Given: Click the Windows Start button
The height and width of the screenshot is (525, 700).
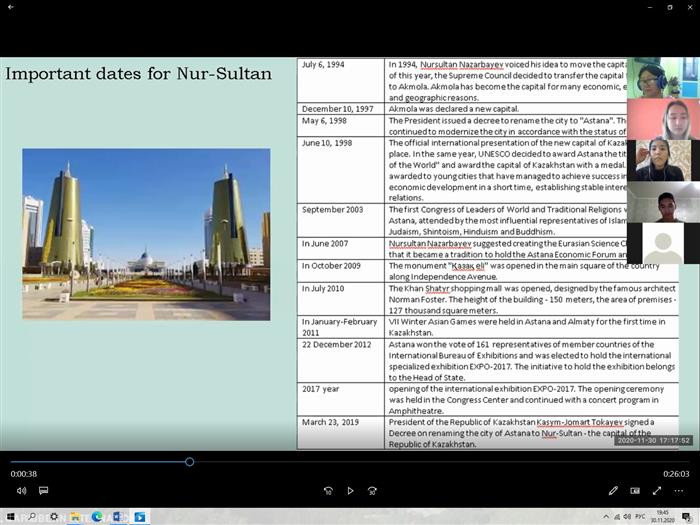Looking at the screenshot, I should click(x=9, y=517).
